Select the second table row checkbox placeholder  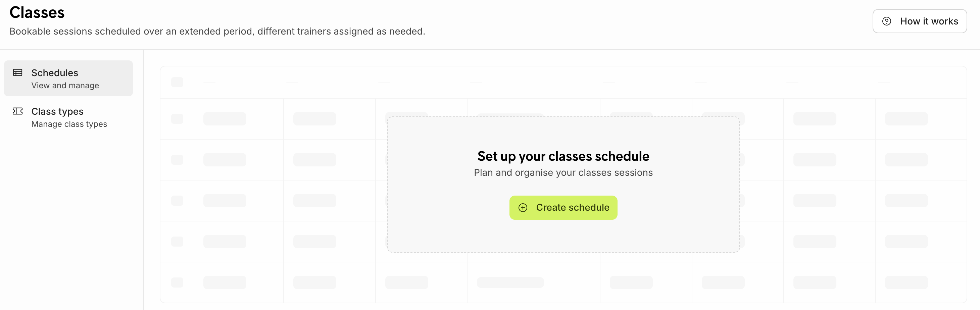coord(177,160)
